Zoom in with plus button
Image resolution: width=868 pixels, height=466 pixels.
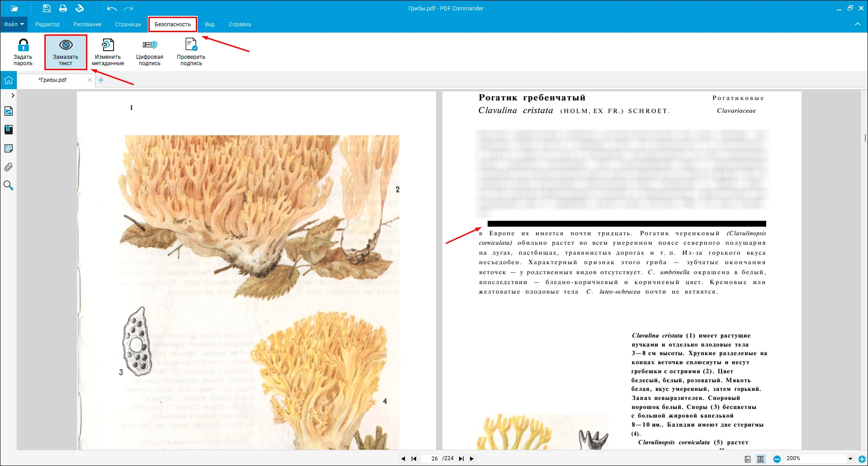tap(862, 459)
